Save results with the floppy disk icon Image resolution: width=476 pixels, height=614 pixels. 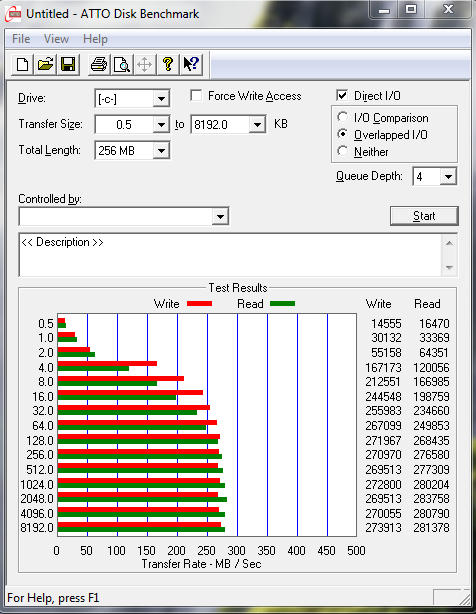point(68,64)
